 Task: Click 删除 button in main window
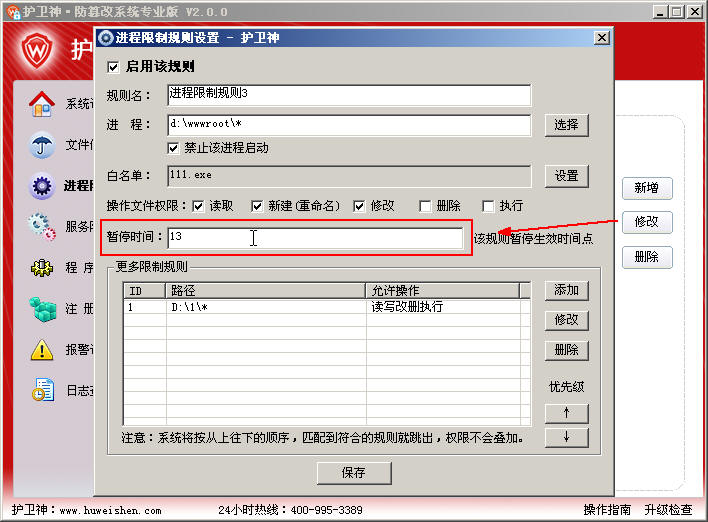[647, 257]
